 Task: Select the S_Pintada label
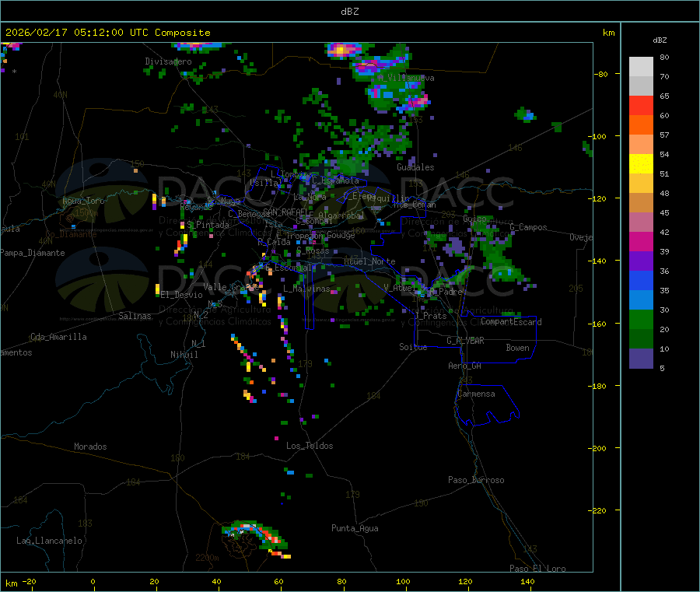click(208, 225)
